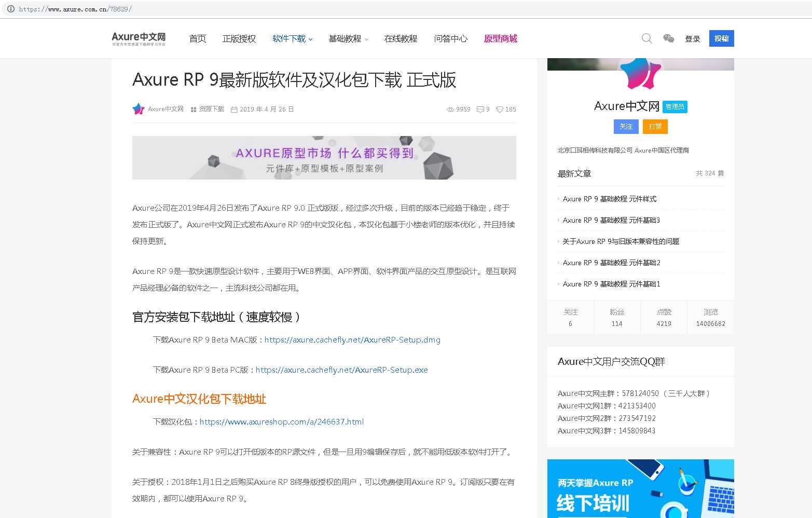The image size is (812, 518).
Task: Click the WeChat icon in header
Action: (669, 38)
